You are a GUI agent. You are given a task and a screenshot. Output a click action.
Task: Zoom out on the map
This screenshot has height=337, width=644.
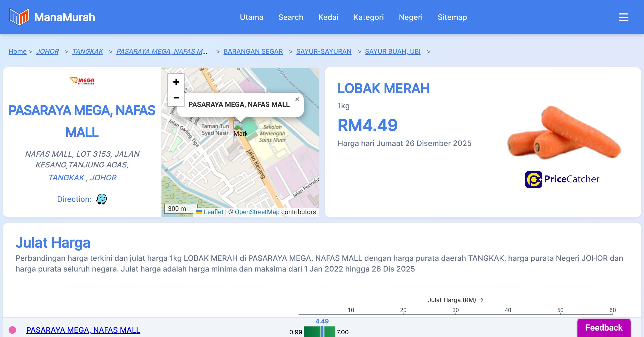click(176, 98)
